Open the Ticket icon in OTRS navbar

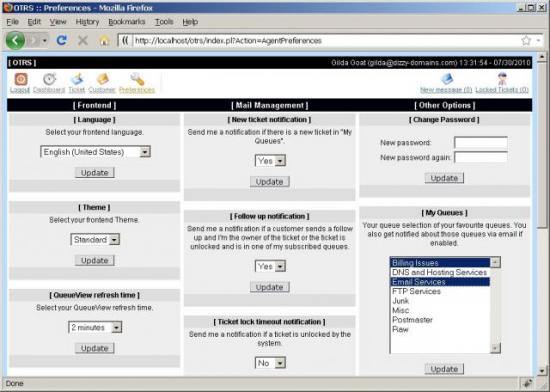click(77, 79)
